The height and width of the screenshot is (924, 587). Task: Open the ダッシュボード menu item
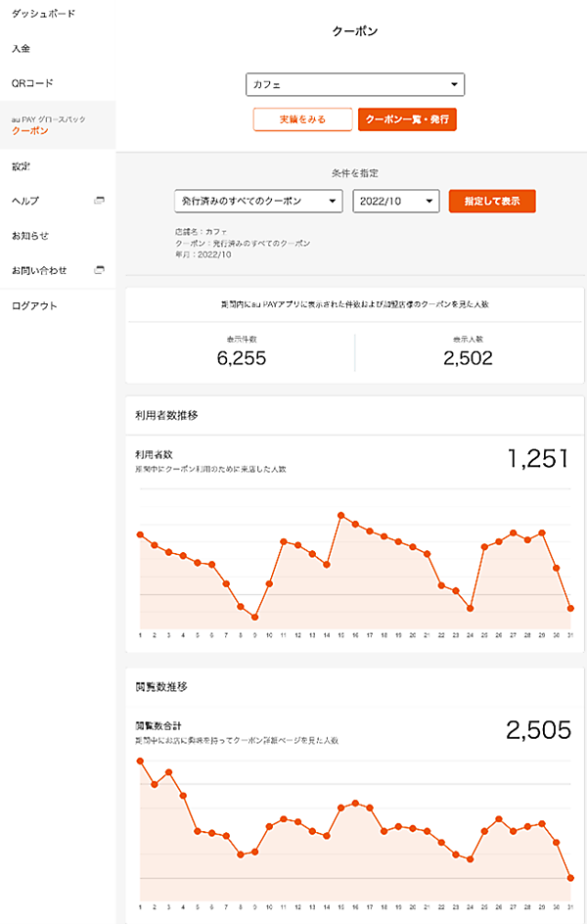pos(44,14)
